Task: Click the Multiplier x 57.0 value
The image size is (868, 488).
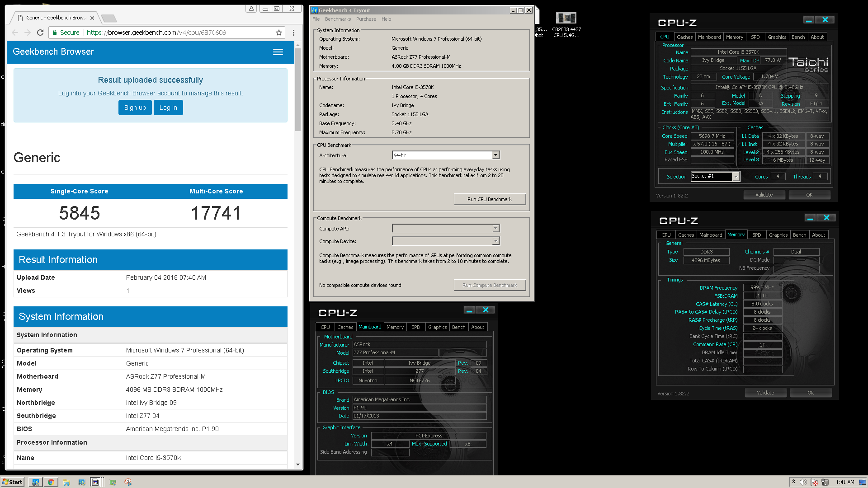Action: (x=712, y=144)
